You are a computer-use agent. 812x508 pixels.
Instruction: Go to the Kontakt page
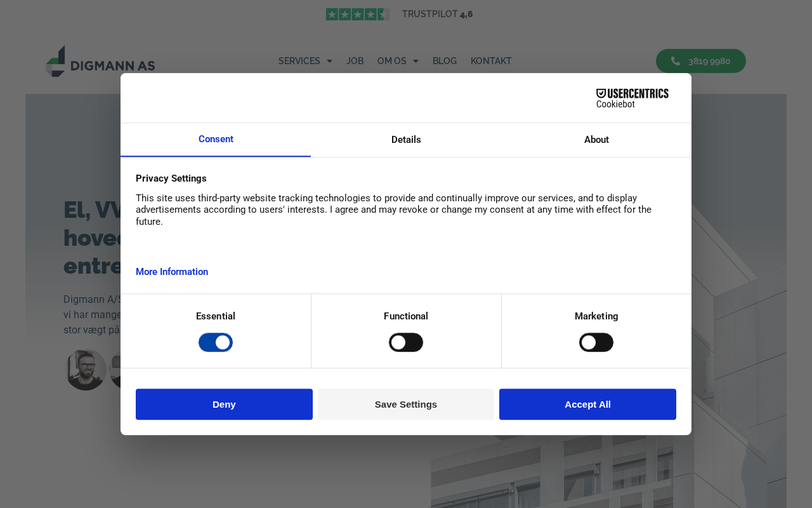[x=491, y=61]
